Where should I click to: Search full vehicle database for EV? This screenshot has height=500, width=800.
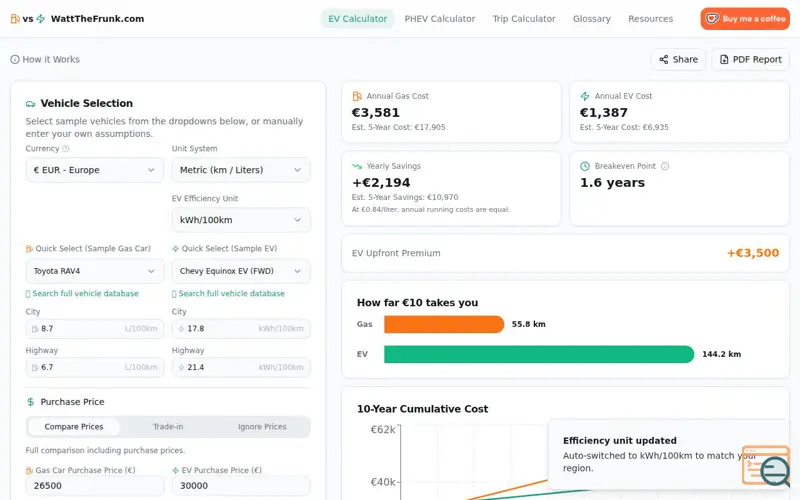click(x=229, y=293)
